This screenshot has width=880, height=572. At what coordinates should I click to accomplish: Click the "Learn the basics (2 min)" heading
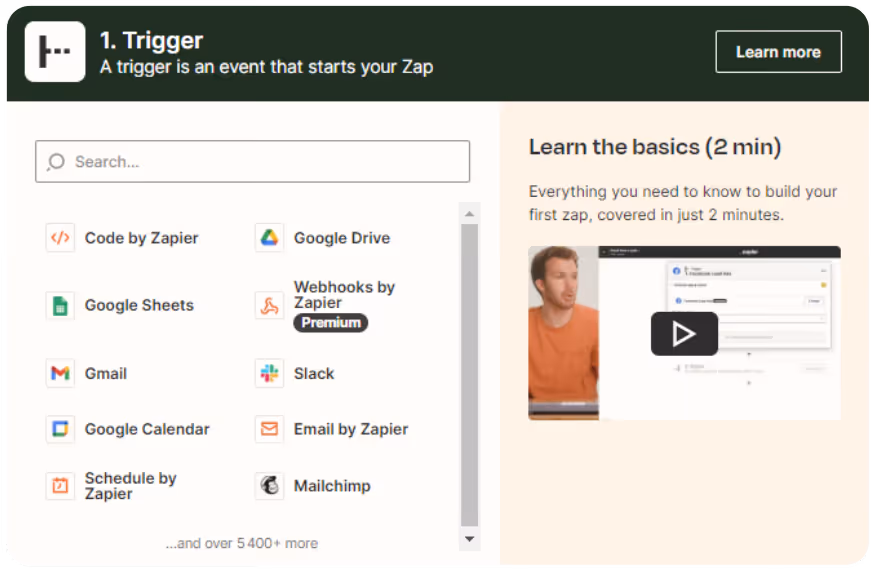655,147
